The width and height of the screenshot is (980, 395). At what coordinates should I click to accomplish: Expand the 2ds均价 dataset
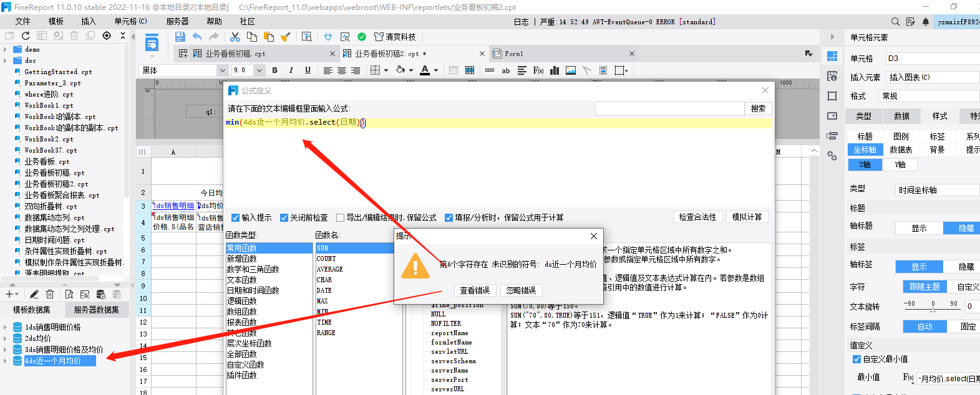(6, 338)
